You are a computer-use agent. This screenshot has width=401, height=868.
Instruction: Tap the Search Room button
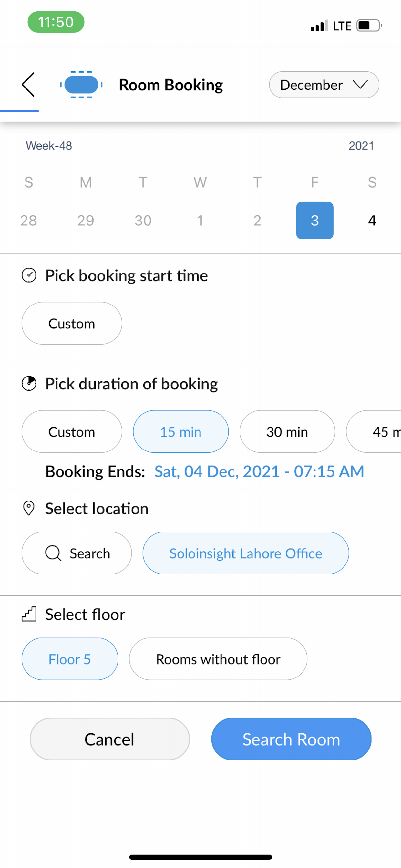click(x=292, y=739)
